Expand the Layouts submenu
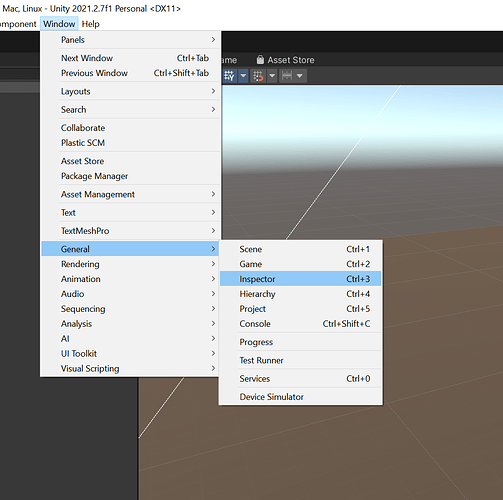Viewport: 503px width, 500px height. (130, 91)
